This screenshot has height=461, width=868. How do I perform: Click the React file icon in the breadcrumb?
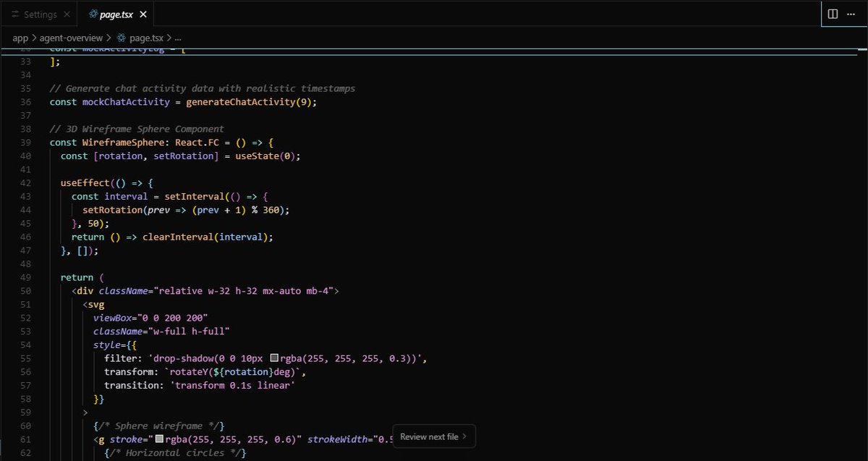pos(121,37)
